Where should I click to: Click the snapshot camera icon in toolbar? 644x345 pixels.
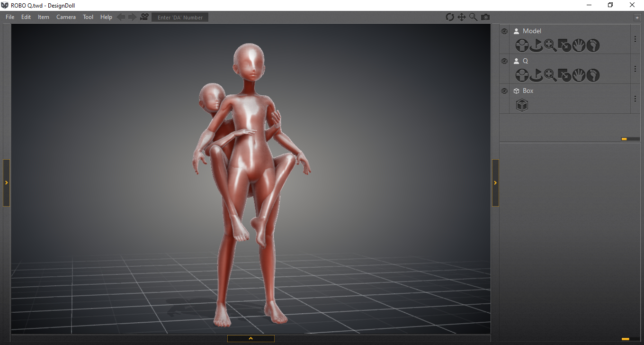485,17
